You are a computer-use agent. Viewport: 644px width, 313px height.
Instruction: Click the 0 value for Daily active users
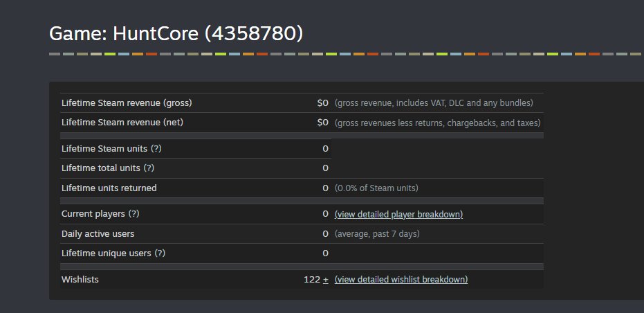(326, 233)
